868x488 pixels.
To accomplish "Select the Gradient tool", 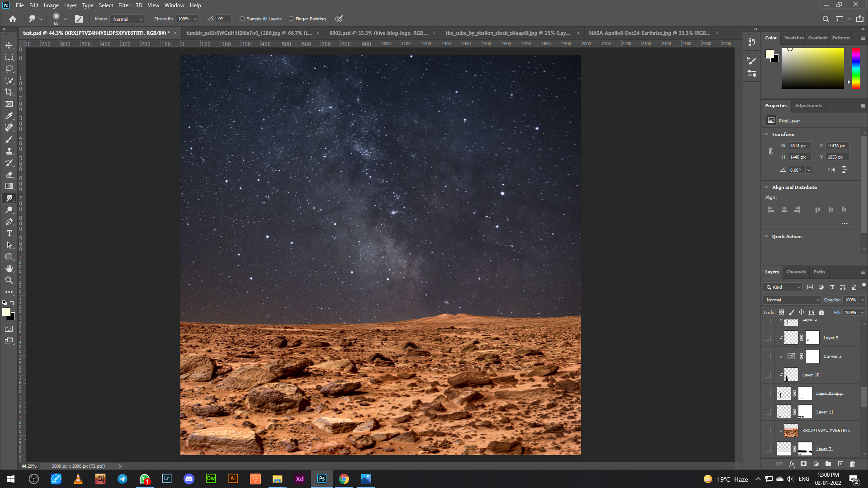I will (x=9, y=186).
